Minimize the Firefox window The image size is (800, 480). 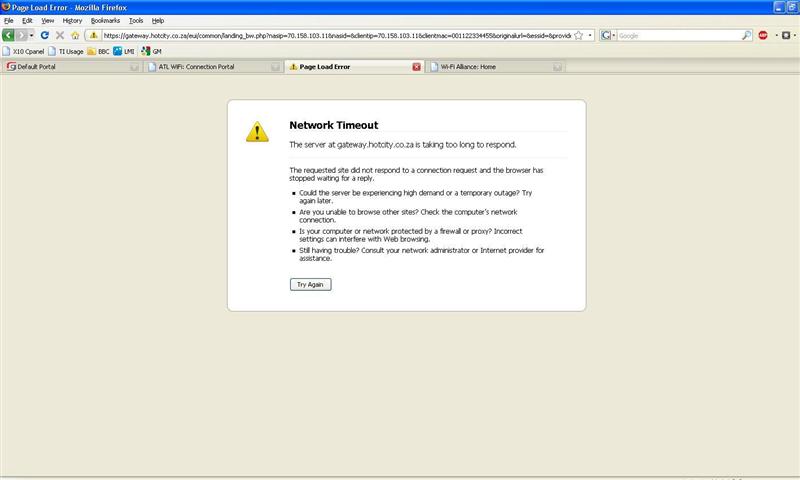point(779,7)
